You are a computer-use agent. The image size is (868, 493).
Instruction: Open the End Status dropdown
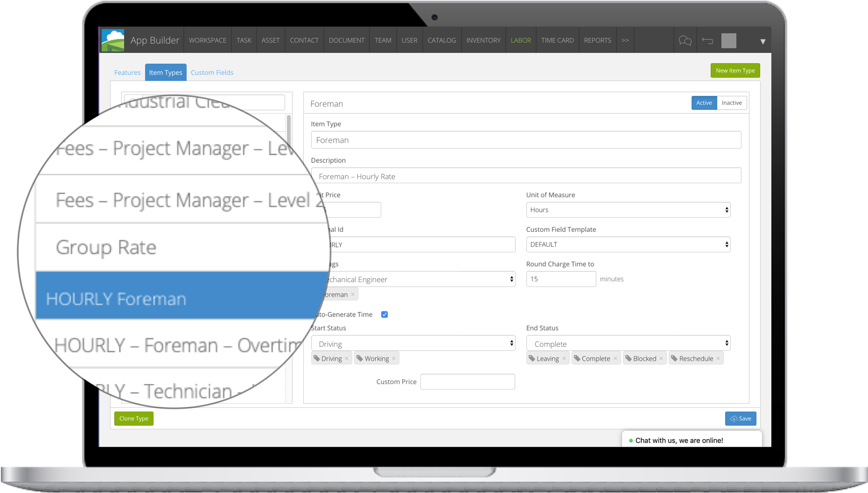(628, 344)
